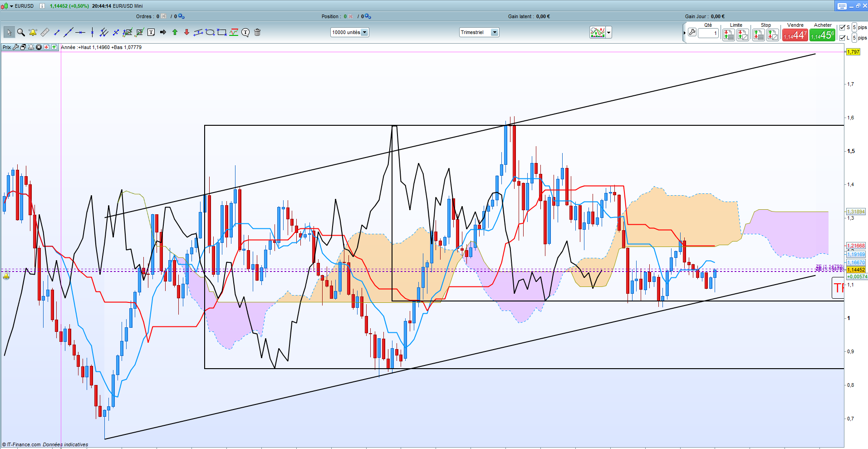Click the L pips value field
868x449 pixels.
tap(854, 38)
